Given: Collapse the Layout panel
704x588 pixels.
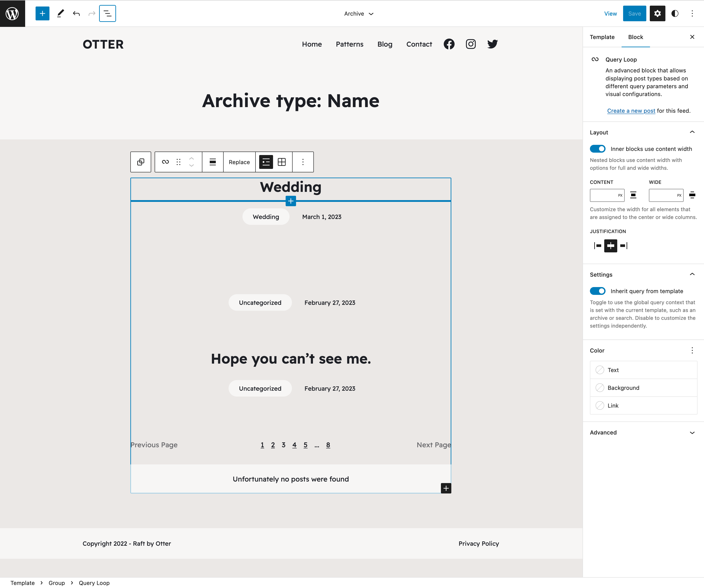Looking at the screenshot, I should (692, 132).
